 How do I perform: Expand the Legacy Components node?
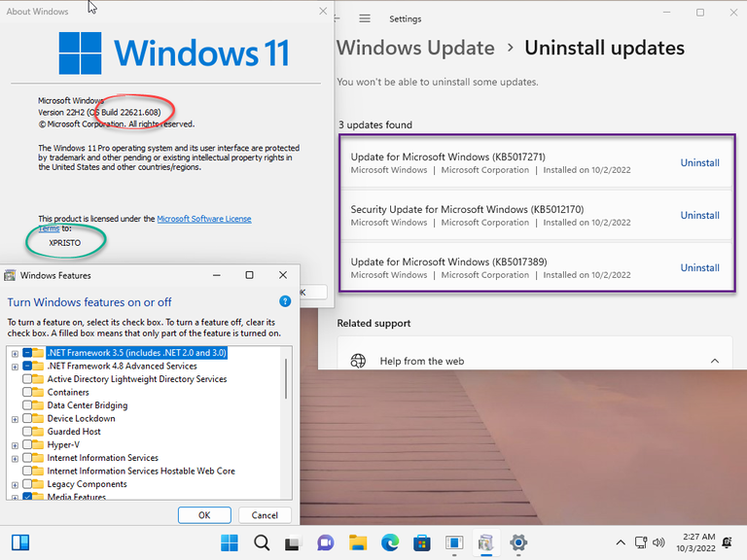pyautogui.click(x=15, y=485)
